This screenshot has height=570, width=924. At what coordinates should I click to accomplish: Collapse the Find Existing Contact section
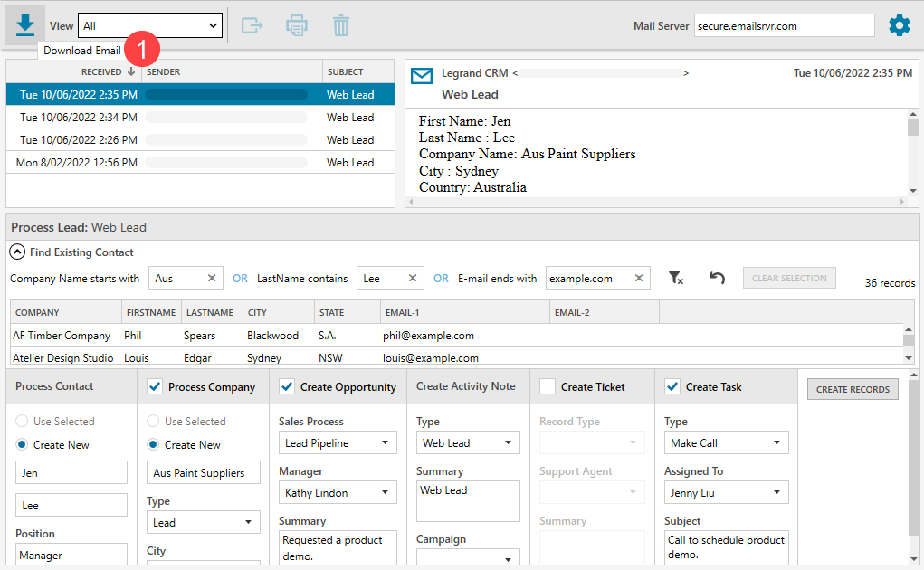pos(17,252)
